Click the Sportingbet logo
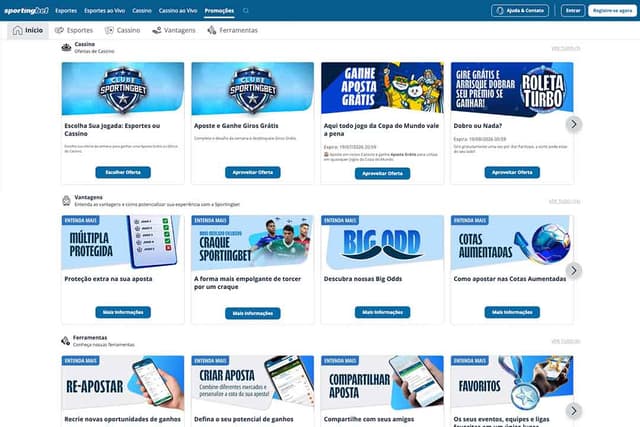 tap(27, 11)
